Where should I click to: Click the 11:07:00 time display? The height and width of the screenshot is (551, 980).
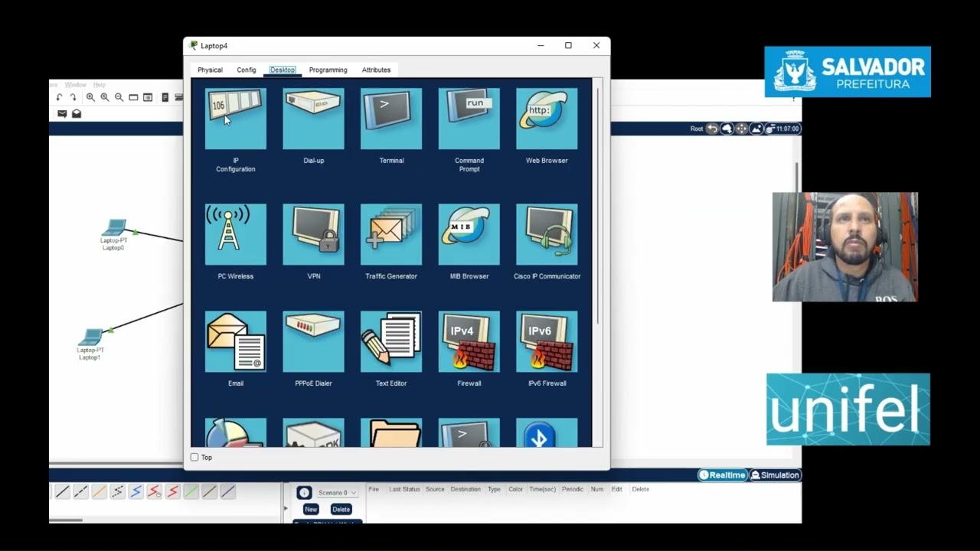(x=783, y=129)
